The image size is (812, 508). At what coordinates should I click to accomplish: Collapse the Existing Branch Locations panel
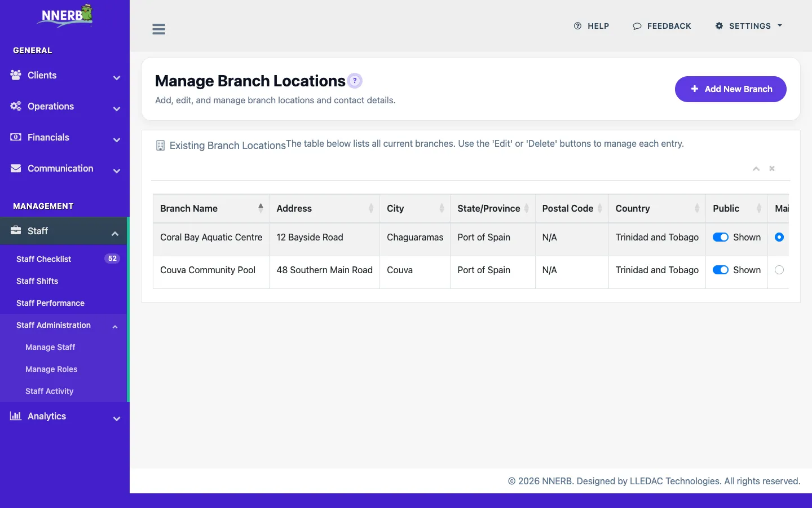pos(756,169)
